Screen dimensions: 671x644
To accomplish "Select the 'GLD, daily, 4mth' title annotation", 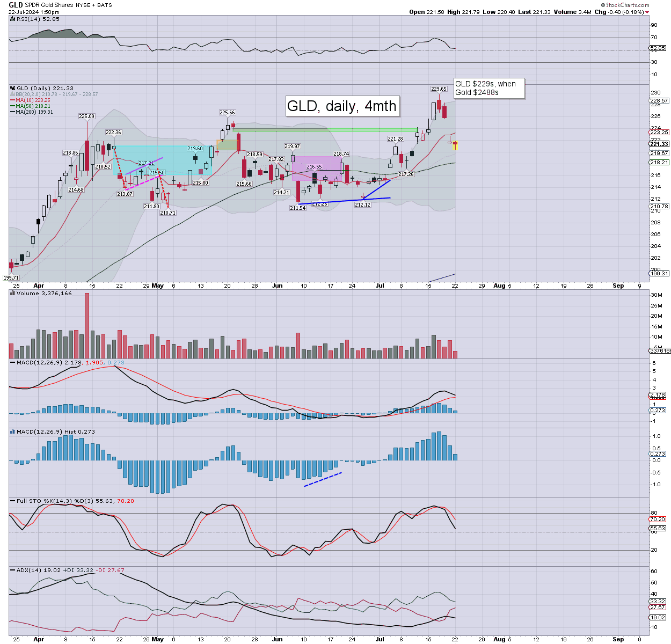I will (341, 106).
